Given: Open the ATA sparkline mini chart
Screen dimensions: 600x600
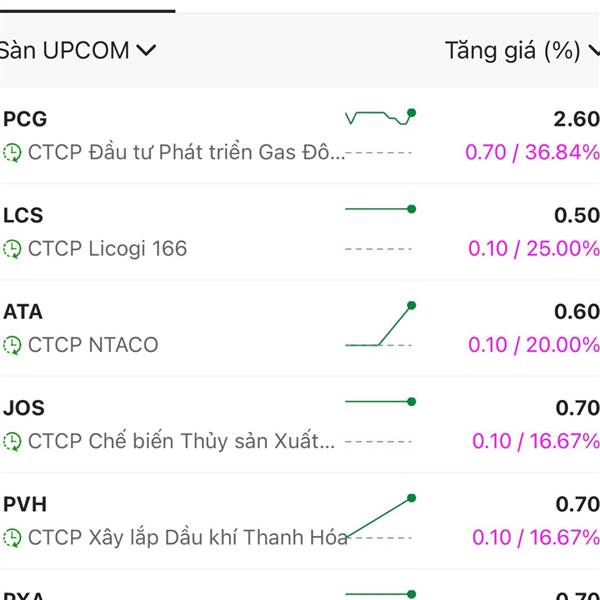Looking at the screenshot, I should pos(380,325).
